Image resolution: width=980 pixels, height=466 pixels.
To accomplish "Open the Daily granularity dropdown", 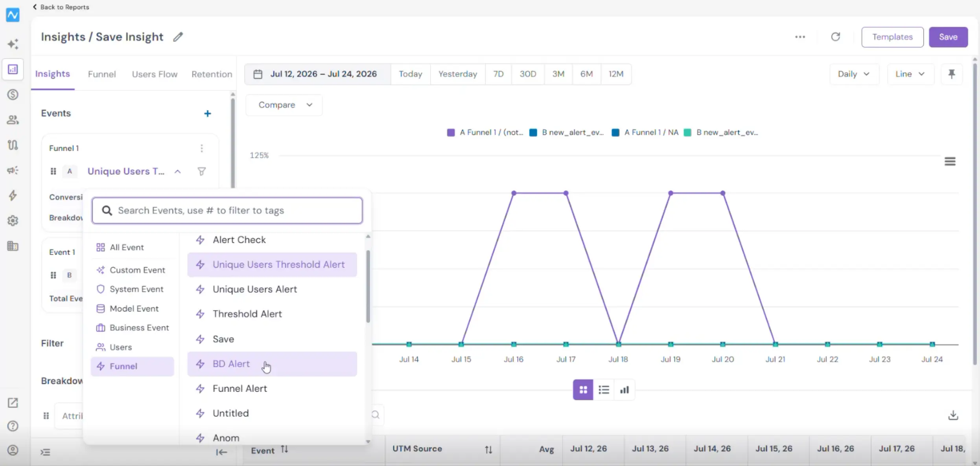I will (x=854, y=74).
